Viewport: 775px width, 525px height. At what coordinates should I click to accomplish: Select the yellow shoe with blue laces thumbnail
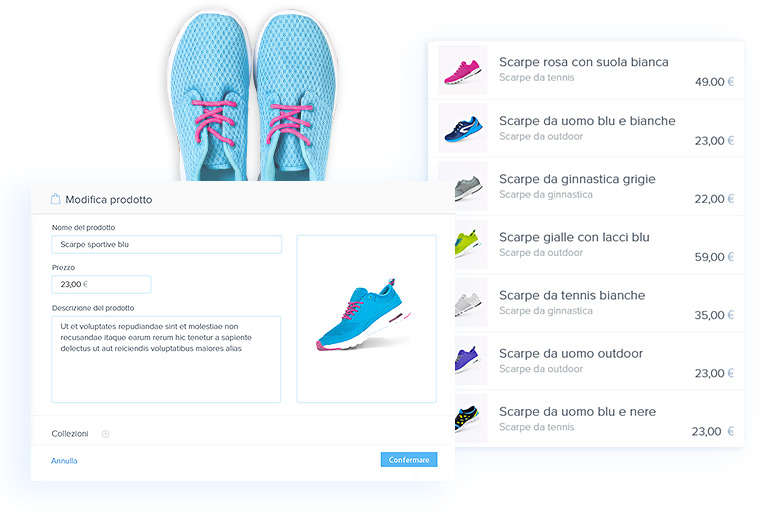(462, 245)
